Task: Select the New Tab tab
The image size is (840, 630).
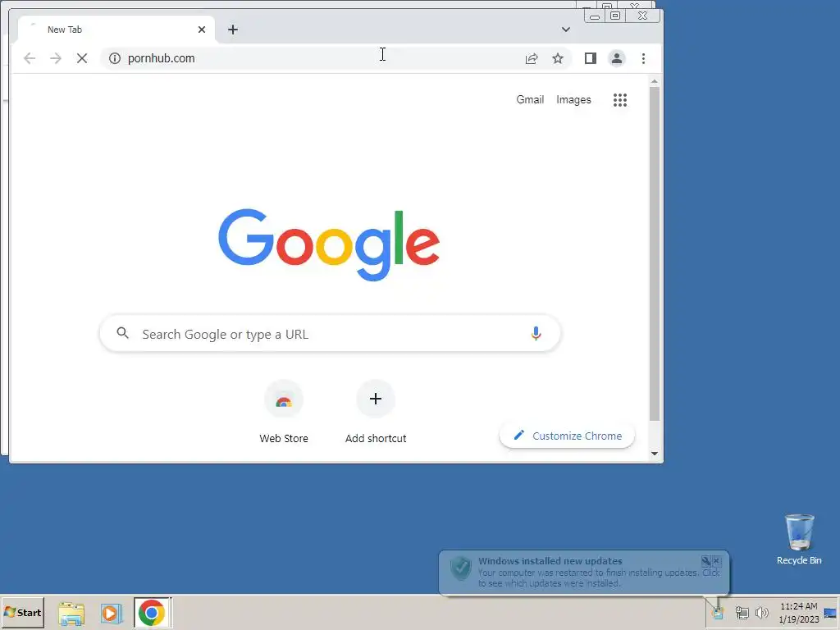Action: [116, 30]
